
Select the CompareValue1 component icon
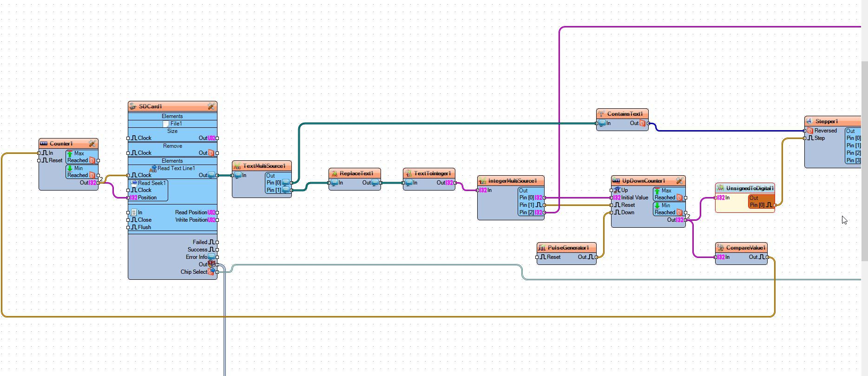click(x=720, y=248)
